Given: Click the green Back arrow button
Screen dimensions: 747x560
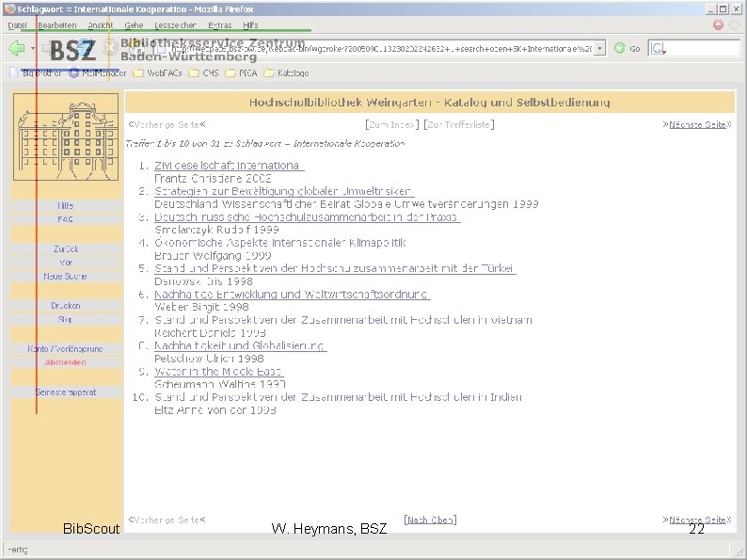Looking at the screenshot, I should tap(17, 48).
